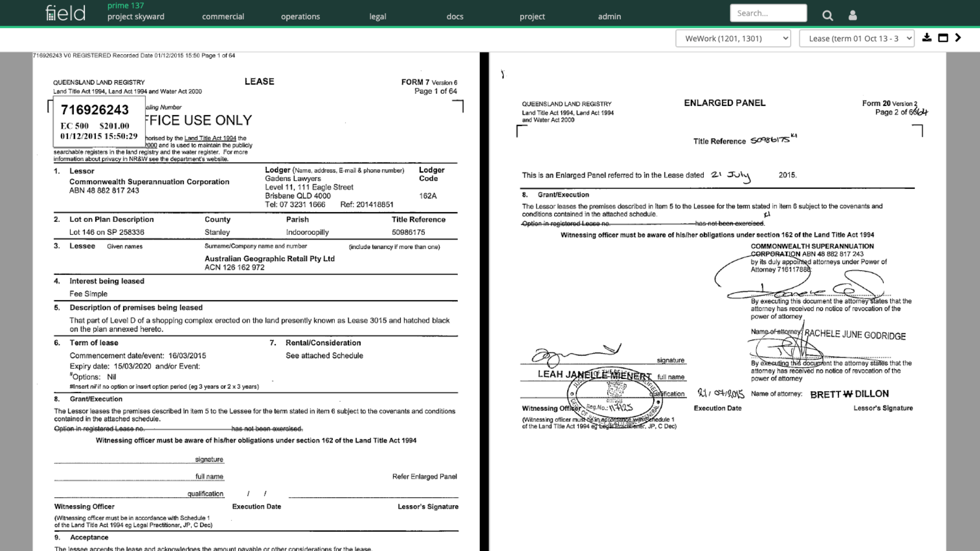Click 'BRETT W DILLON' attorney name
This screenshot has width=980, height=551.
click(849, 394)
